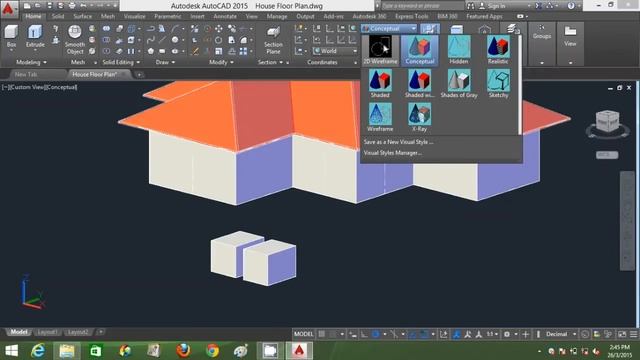
Task: Select the Wireframe visual style
Action: (x=380, y=117)
